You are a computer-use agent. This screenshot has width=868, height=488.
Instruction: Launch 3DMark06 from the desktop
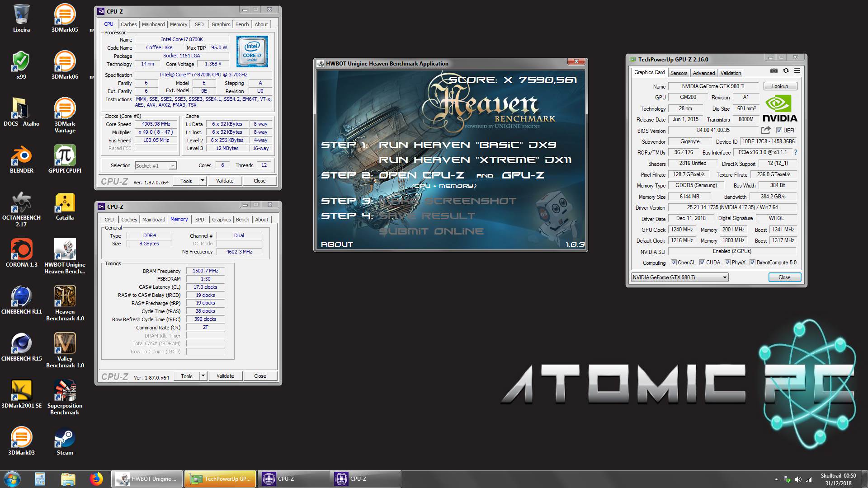tap(65, 66)
